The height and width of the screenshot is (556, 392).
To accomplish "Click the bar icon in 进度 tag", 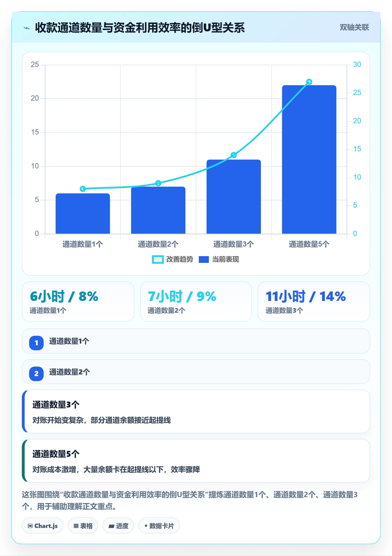I will coord(111,526).
